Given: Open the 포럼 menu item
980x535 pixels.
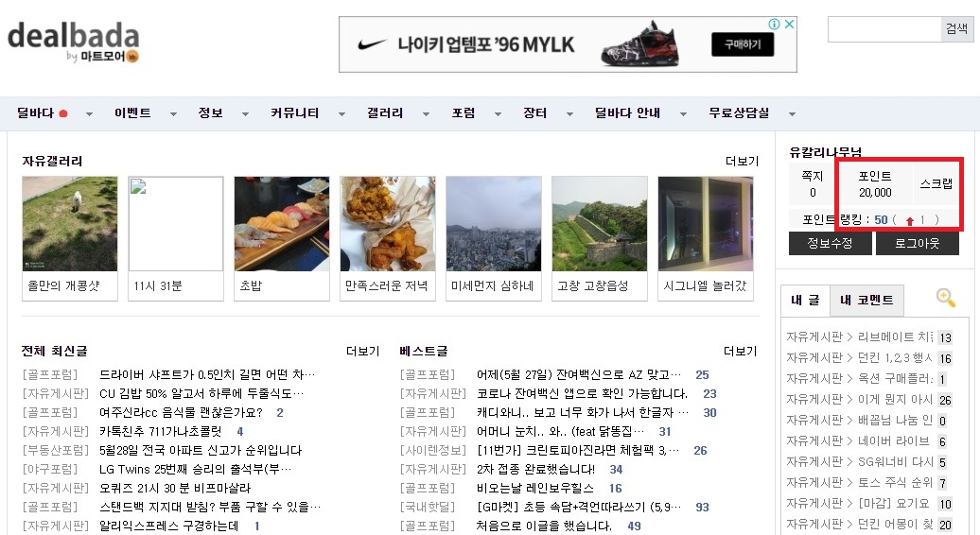Looking at the screenshot, I should (x=464, y=113).
